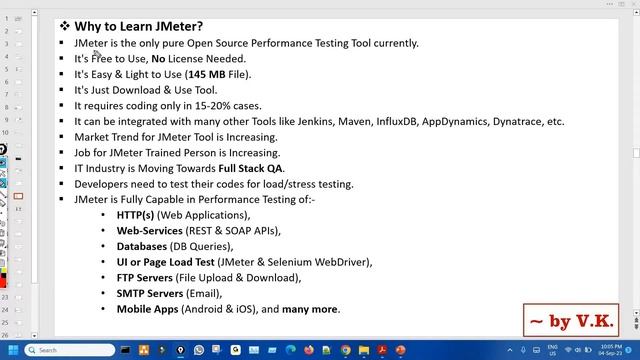Show hidden system tray icons
The height and width of the screenshot is (360, 640).
click(510, 350)
